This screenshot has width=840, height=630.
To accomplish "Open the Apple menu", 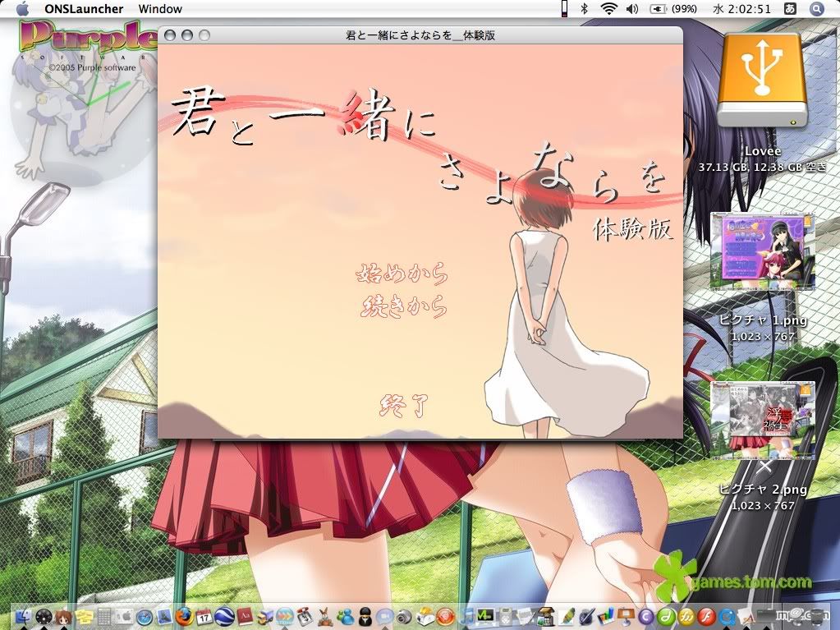I will tap(23, 8).
